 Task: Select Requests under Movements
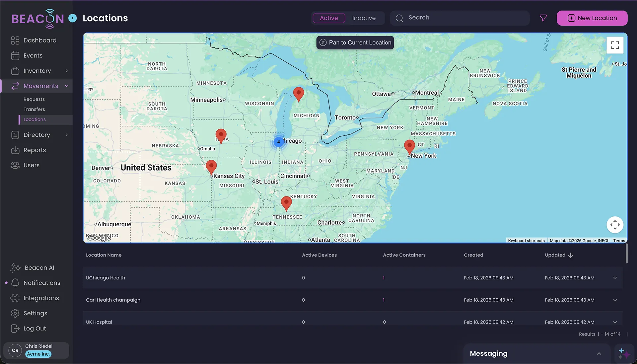[34, 99]
